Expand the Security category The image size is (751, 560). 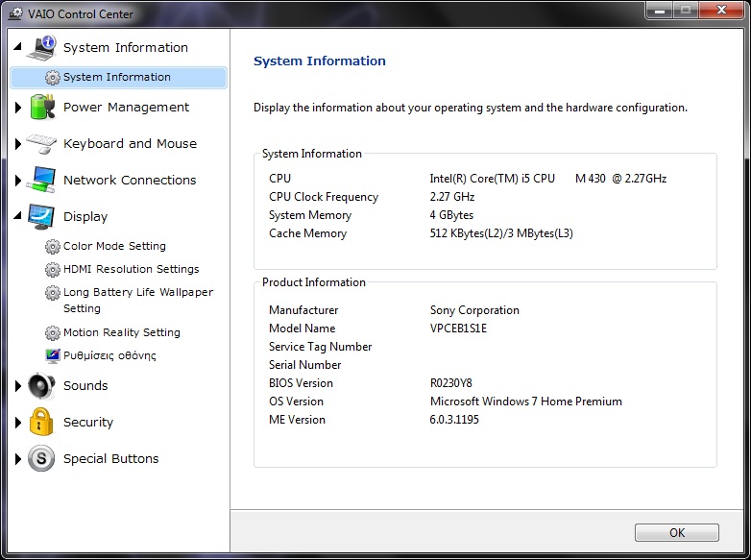click(18, 422)
